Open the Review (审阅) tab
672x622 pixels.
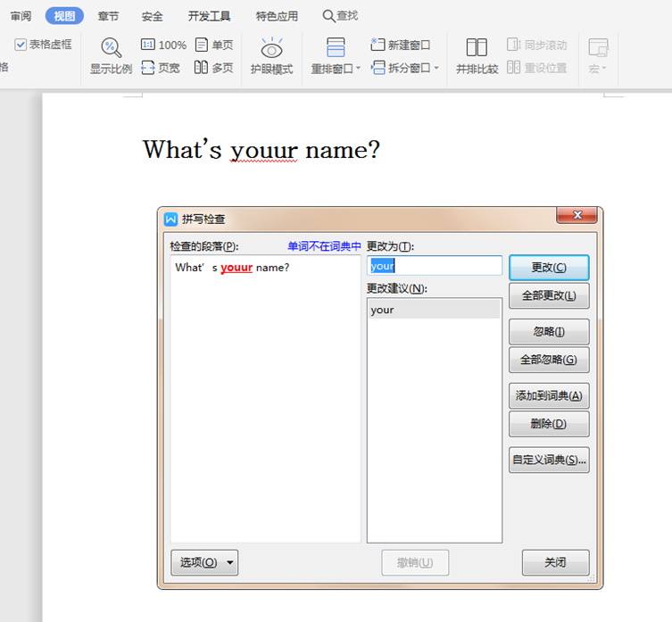coord(21,16)
